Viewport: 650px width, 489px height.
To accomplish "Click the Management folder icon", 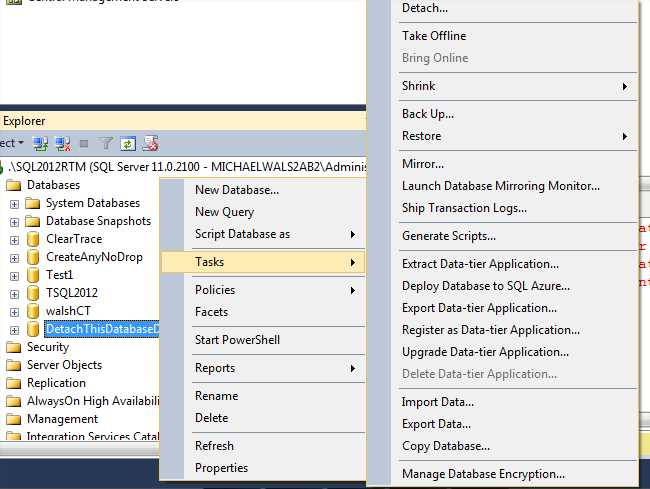I will pyautogui.click(x=14, y=419).
